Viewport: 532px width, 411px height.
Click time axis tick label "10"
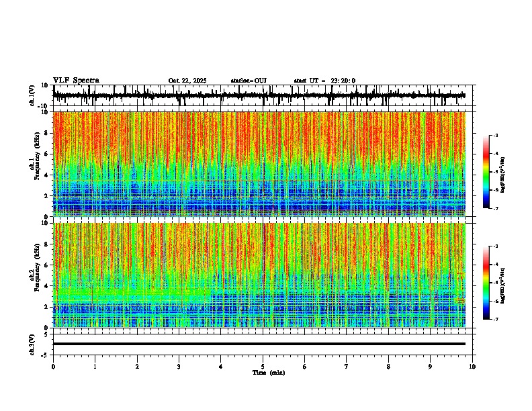[x=472, y=367]
